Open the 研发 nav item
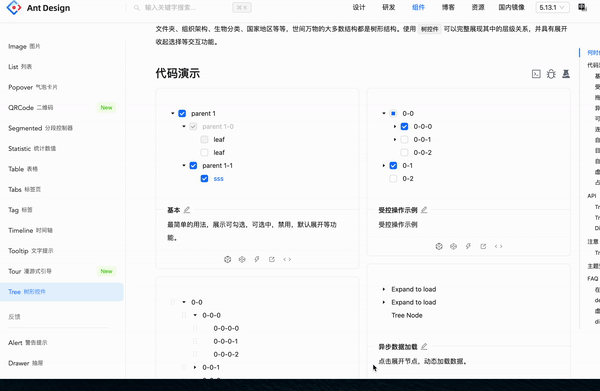 [x=389, y=7]
